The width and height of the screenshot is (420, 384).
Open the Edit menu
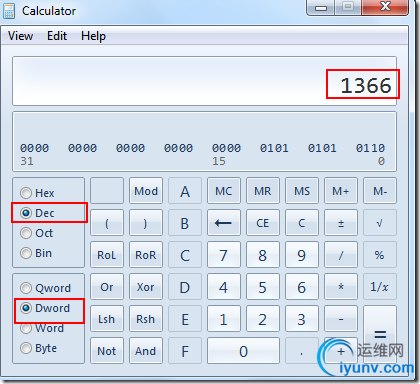57,36
